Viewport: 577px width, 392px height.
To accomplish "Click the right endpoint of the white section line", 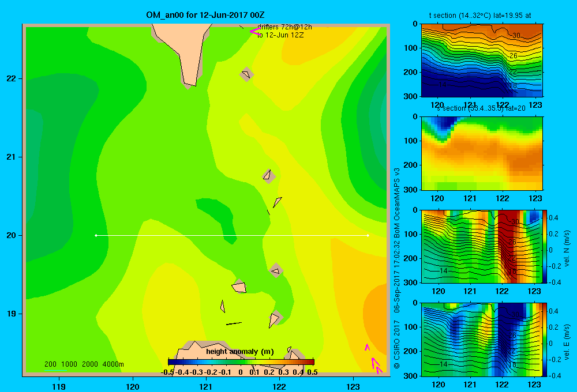I will click(368, 235).
